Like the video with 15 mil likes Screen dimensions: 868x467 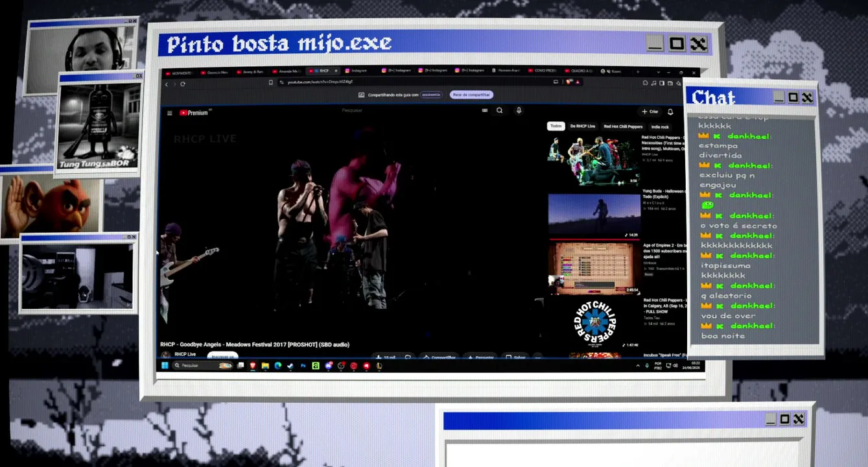click(x=386, y=357)
